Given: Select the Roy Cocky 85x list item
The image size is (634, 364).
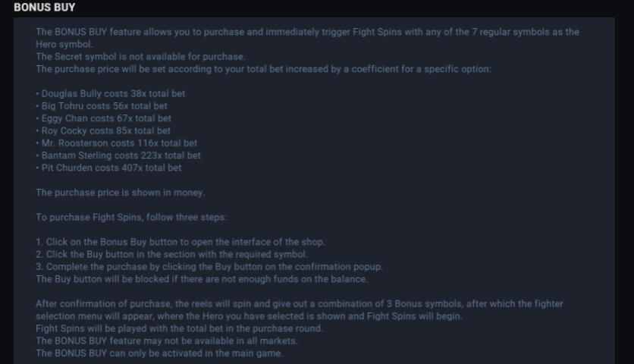Looking at the screenshot, I should 103,130.
